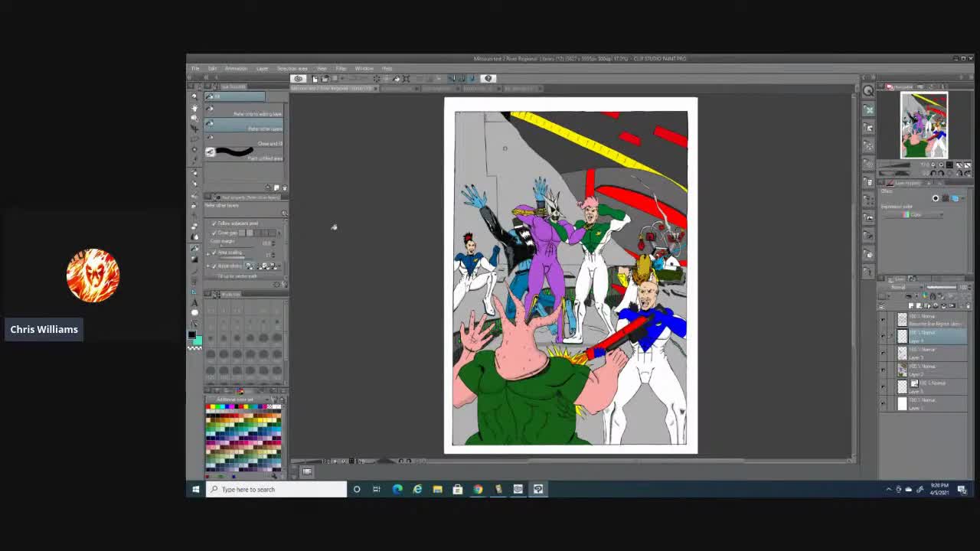
Task: Open the Quick Access search icon at right dock
Action: coord(868,91)
